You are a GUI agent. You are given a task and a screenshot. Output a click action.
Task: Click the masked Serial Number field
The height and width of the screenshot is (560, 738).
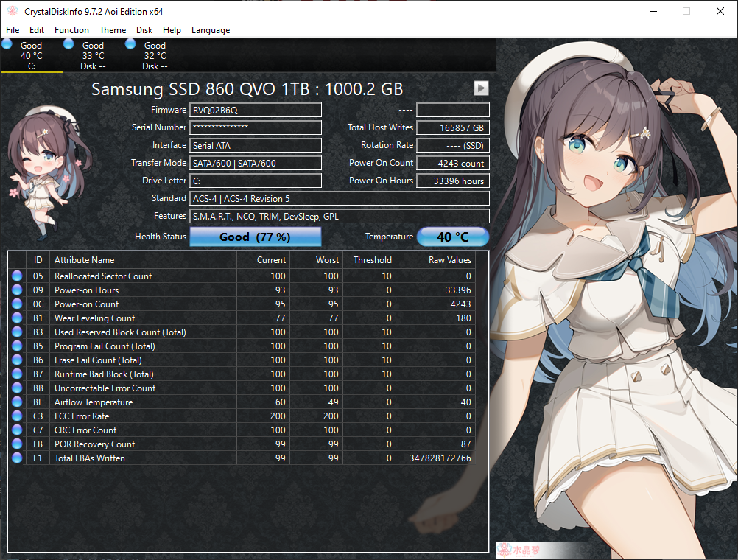pos(256,127)
